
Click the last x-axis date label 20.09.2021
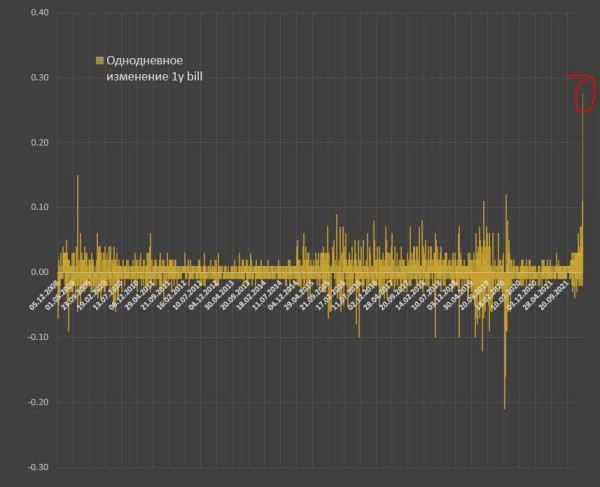tap(555, 297)
